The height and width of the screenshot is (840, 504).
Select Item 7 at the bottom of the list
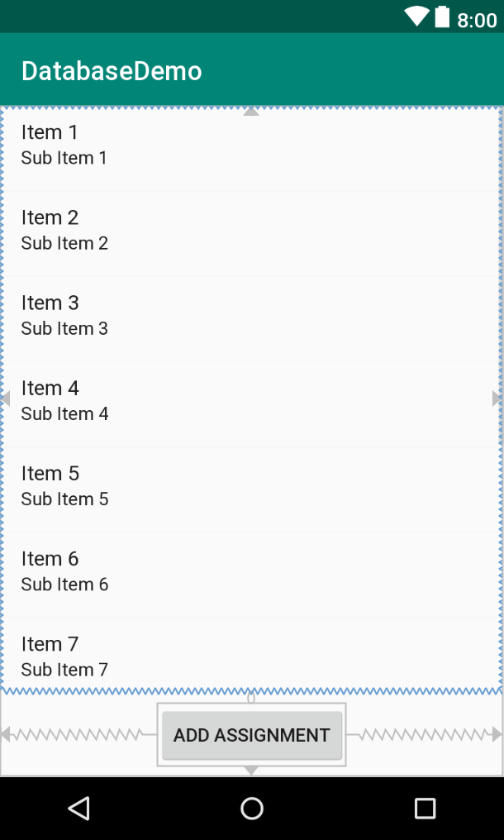point(50,643)
